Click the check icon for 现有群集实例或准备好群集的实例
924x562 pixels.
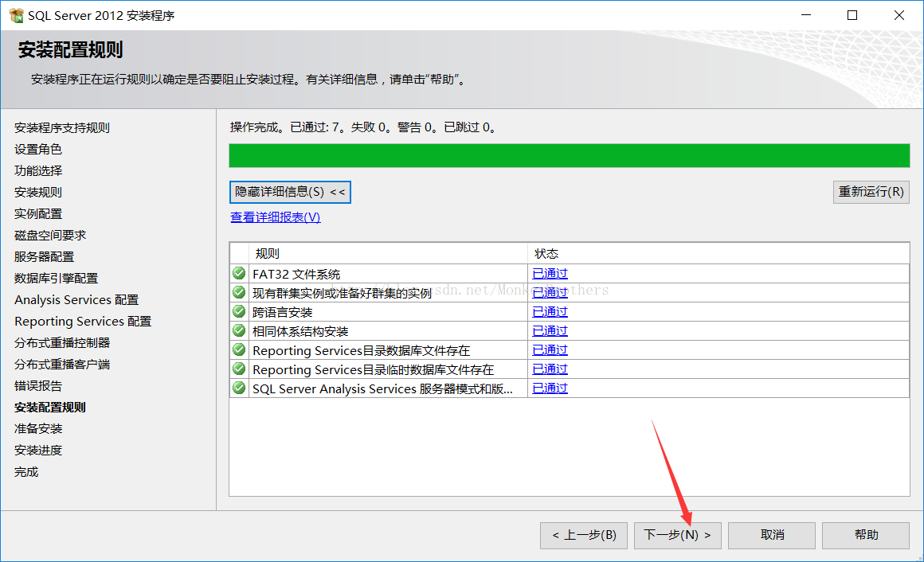239,292
